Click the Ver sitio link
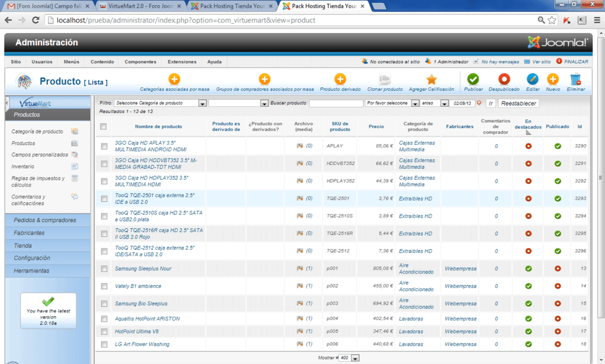The image size is (605, 364). click(541, 62)
